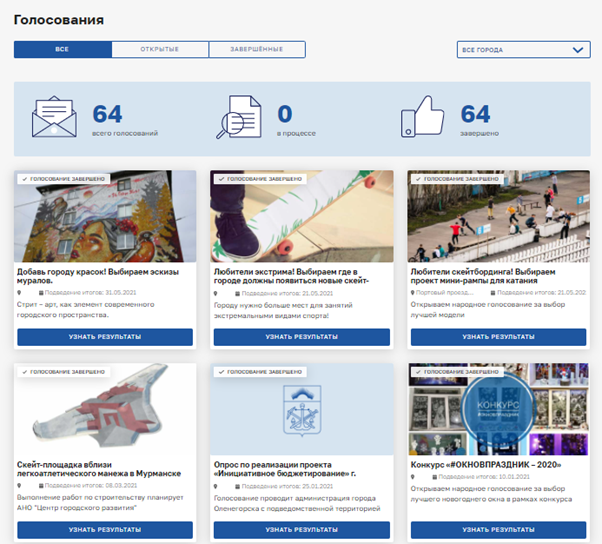The height and width of the screenshot is (544, 602).
Task: Click the location pin on Скейт-площадка card
Action: pos(19,486)
